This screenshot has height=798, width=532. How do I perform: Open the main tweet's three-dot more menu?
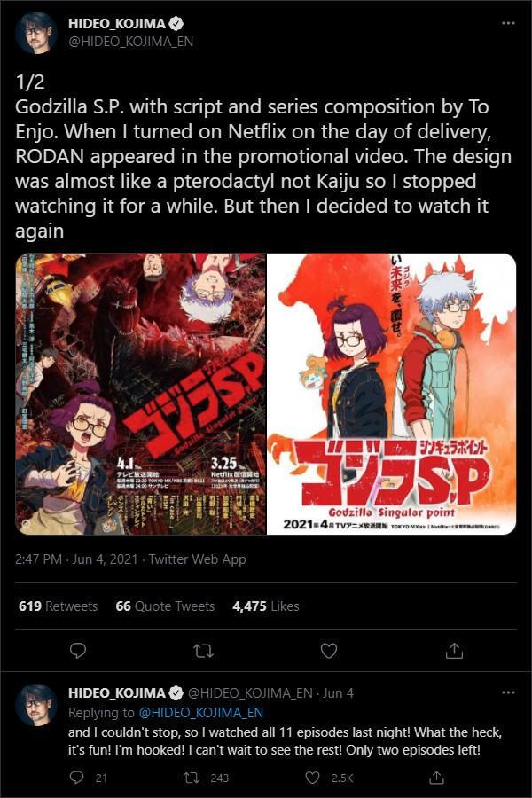pyautogui.click(x=508, y=23)
